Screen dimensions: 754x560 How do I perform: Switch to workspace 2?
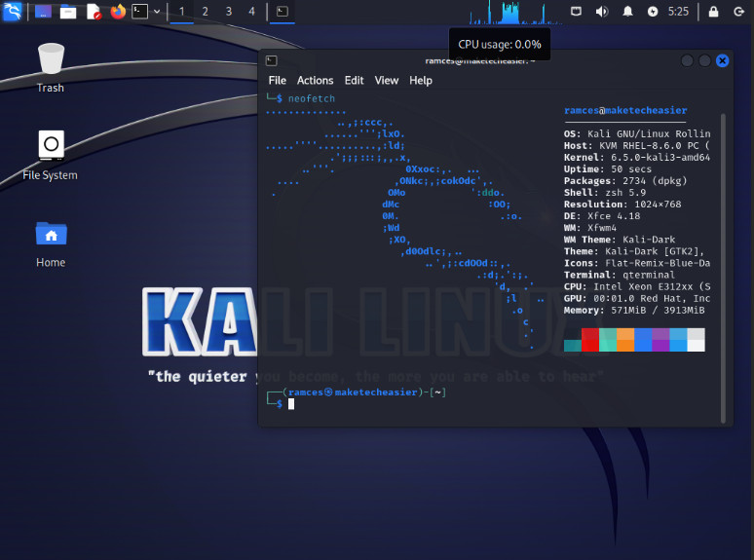click(x=206, y=11)
